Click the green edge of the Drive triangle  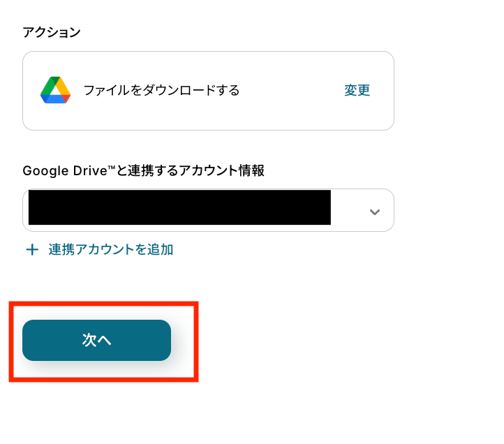[x=48, y=86]
